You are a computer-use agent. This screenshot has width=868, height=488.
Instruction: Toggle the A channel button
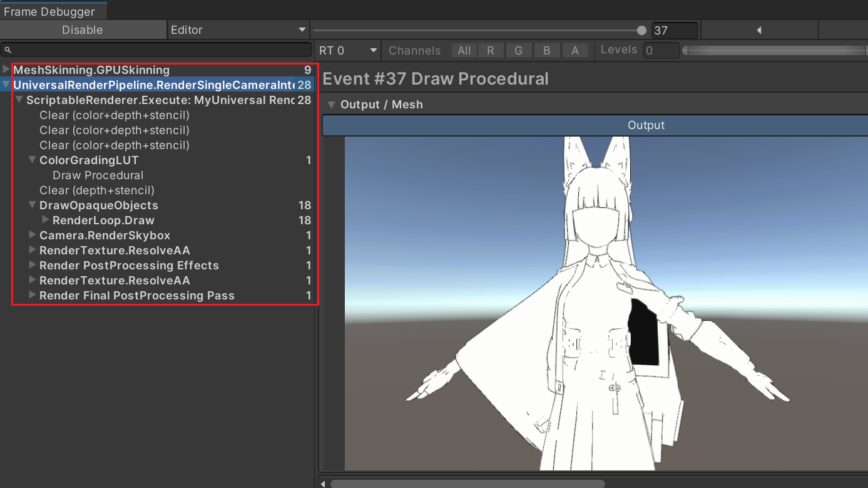(574, 51)
